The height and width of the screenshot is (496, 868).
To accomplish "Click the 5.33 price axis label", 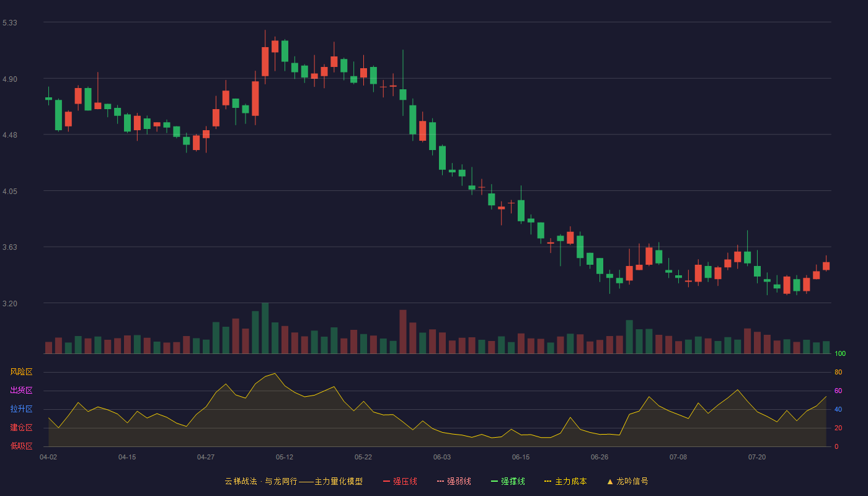I will [x=10, y=23].
